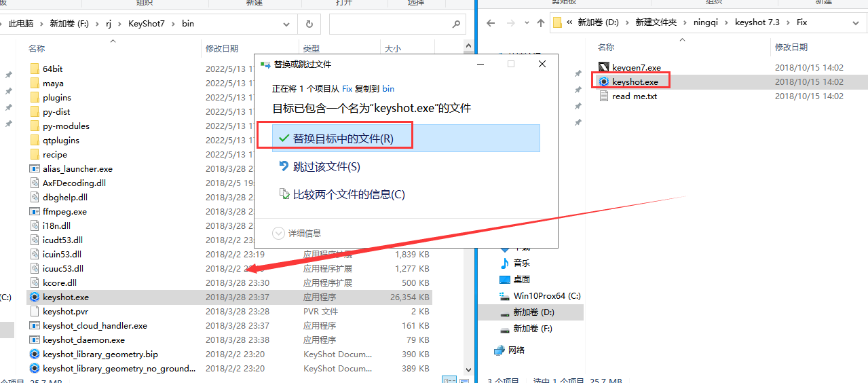Sort Fix folder by 修改日期 column
The image size is (868, 383).
(x=791, y=47)
